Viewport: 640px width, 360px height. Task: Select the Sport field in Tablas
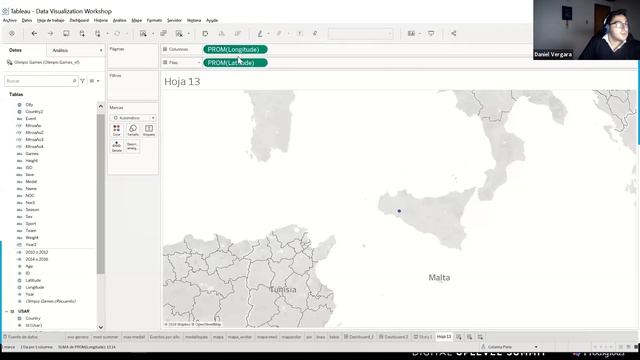(x=31, y=224)
